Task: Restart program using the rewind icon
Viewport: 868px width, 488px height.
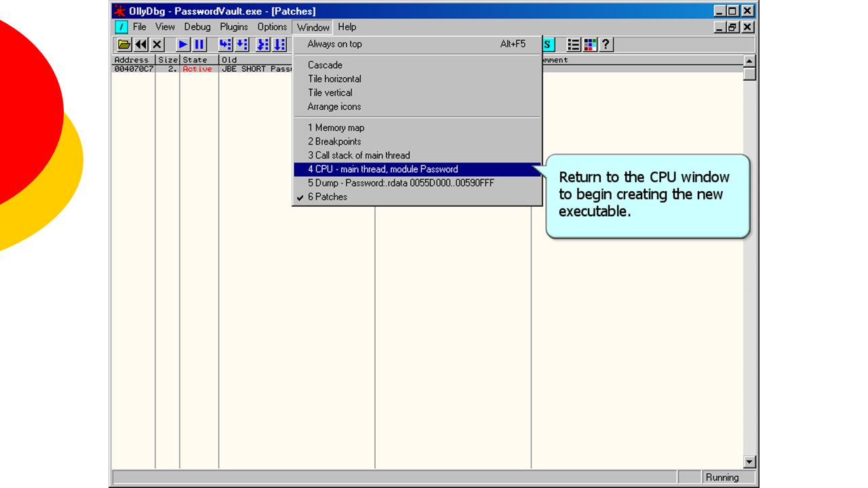Action: tap(140, 45)
